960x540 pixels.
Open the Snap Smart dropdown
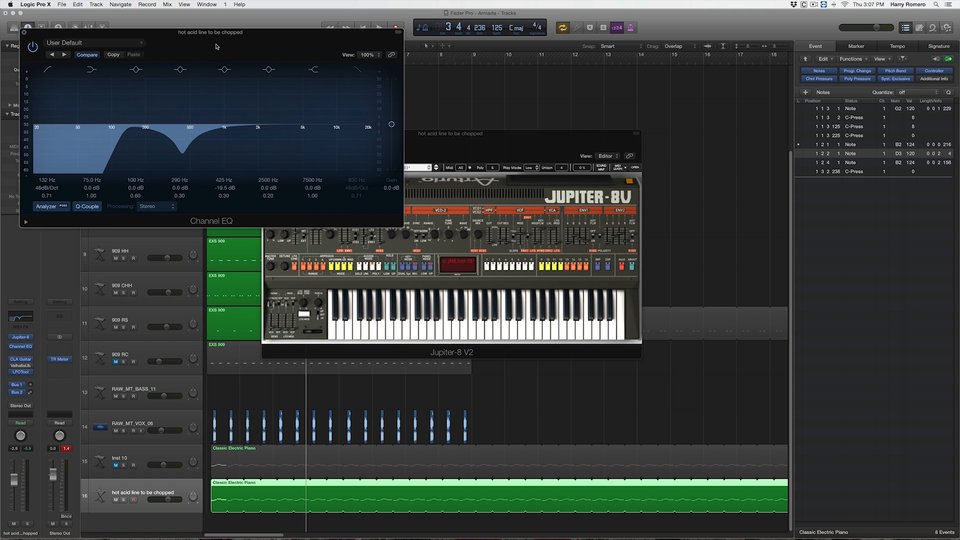point(620,46)
